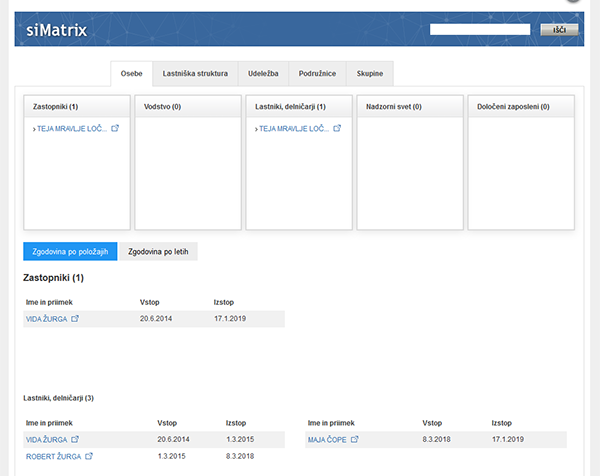Expand arrow before TEJA MRAVLJE in Lastniki panel
The width and height of the screenshot is (600, 476).
[x=256, y=129]
